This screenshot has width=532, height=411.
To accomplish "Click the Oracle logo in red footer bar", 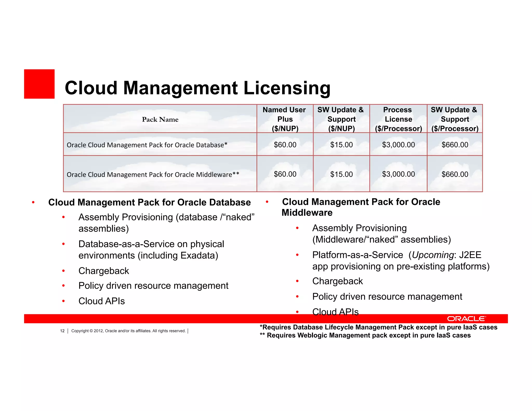I will click(x=466, y=319).
